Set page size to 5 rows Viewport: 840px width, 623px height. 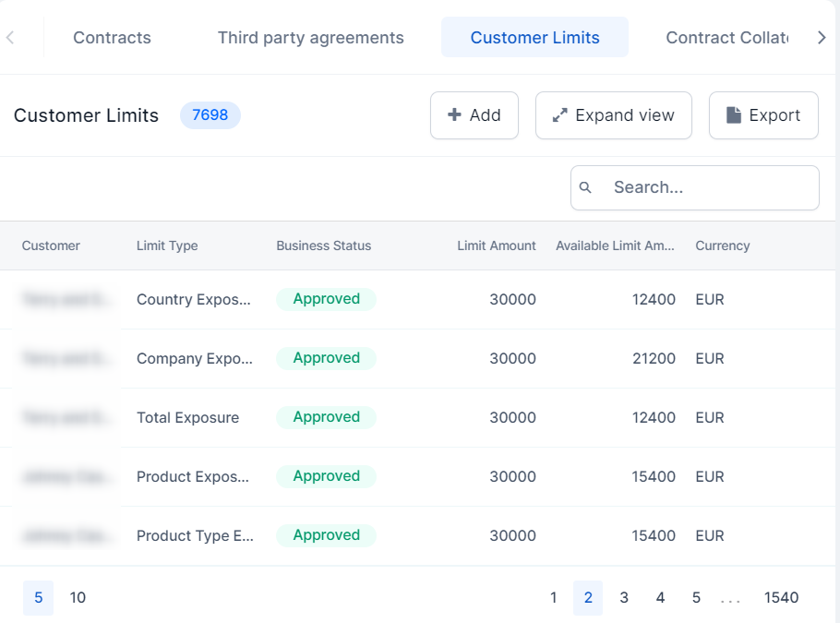click(38, 598)
